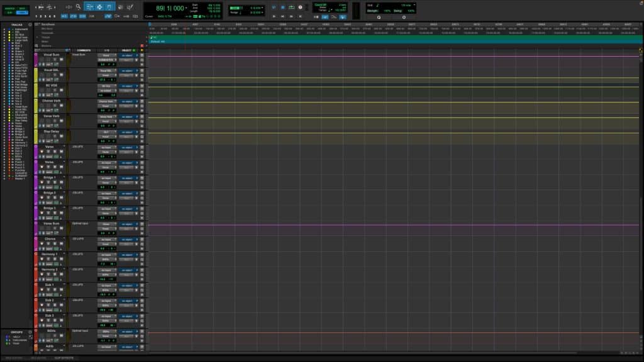644x362 pixels.
Task: Select the Pencil tool
Action: click(x=131, y=4)
